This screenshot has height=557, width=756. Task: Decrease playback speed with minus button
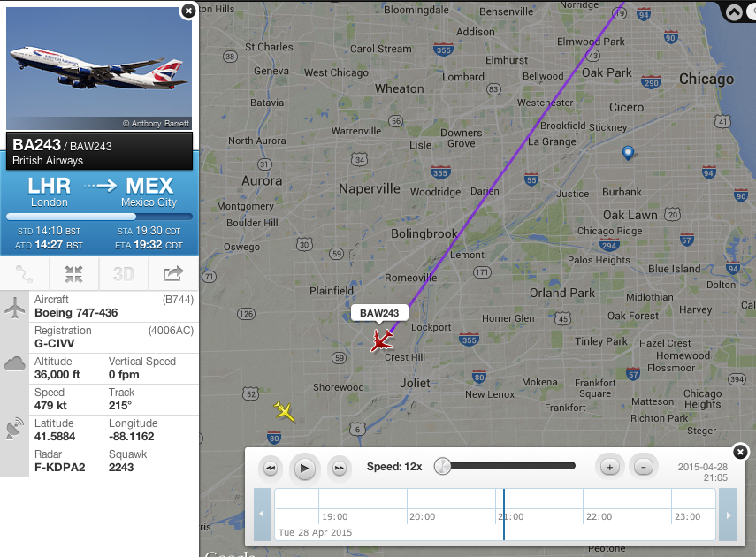643,467
